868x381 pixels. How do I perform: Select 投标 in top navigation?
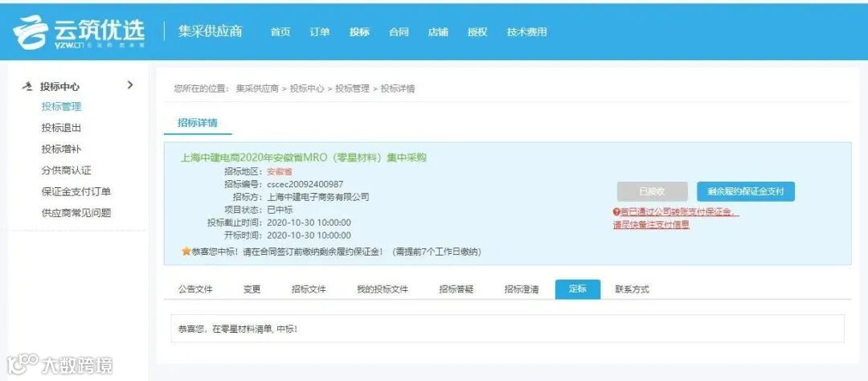(x=359, y=32)
